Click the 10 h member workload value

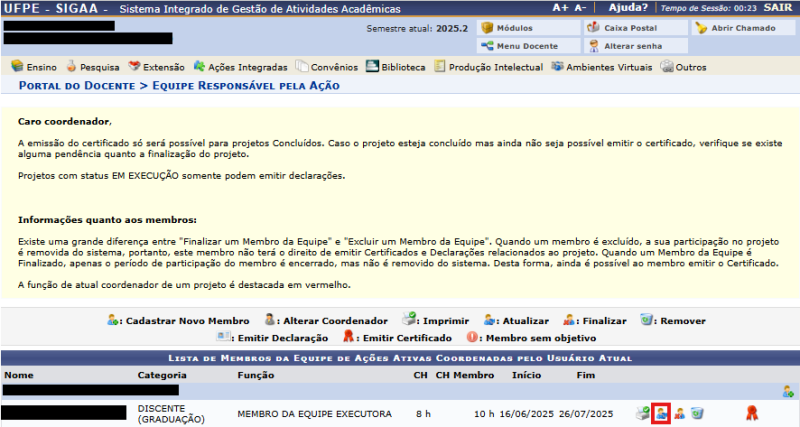point(484,414)
